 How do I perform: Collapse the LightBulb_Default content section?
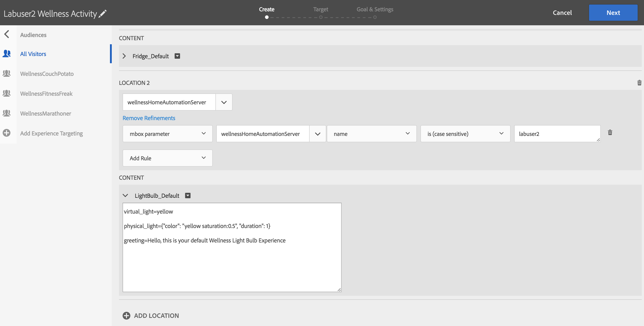click(x=125, y=196)
